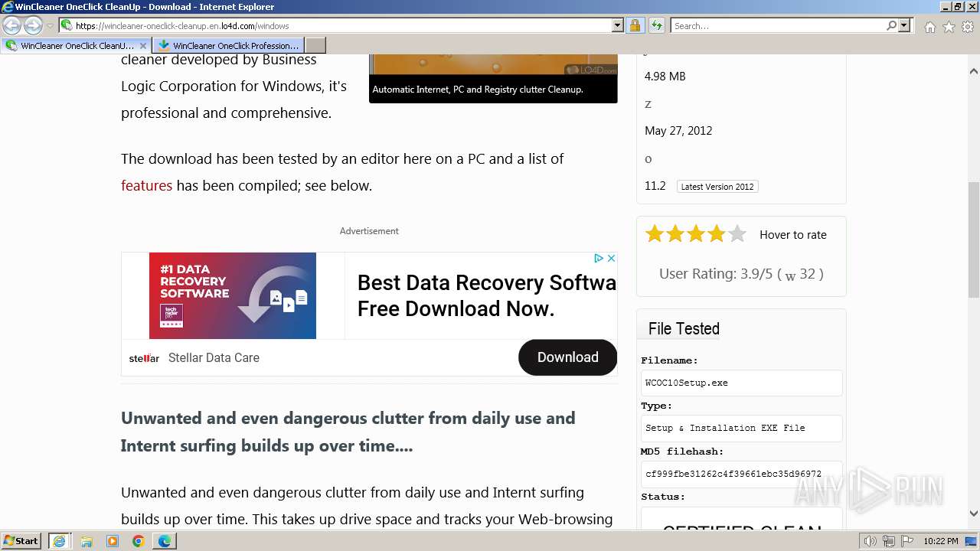Click the May 27, 2012 date text
This screenshot has height=551, width=980.
point(678,131)
